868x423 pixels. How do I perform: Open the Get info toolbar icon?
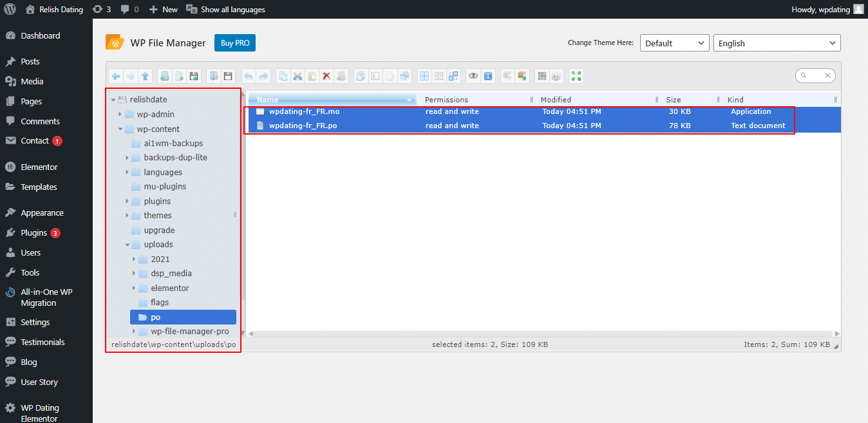pos(488,76)
